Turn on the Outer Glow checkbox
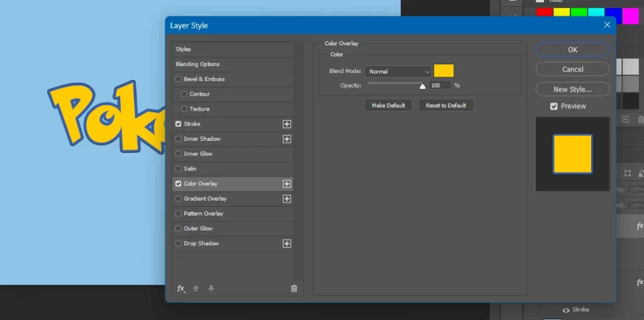The image size is (644, 320). click(x=179, y=229)
